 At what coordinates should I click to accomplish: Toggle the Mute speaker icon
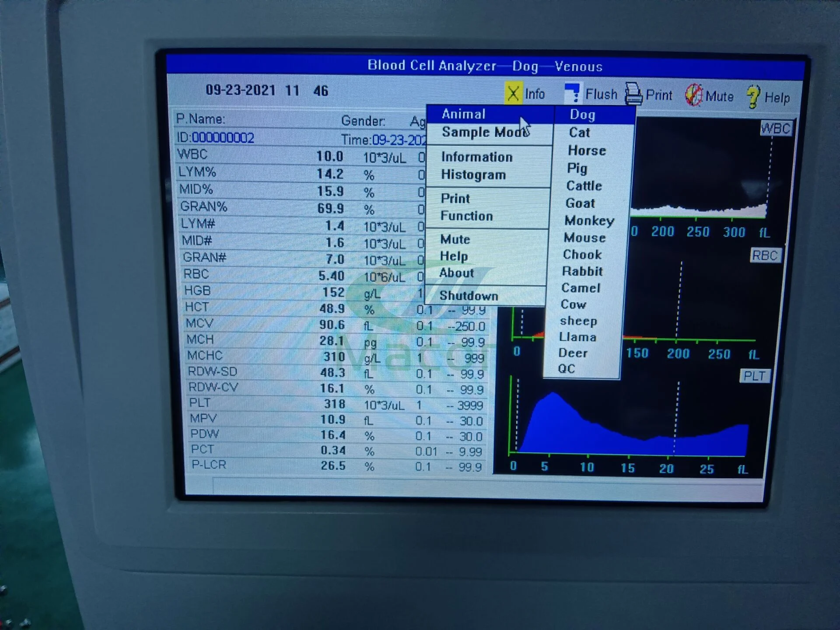click(693, 95)
